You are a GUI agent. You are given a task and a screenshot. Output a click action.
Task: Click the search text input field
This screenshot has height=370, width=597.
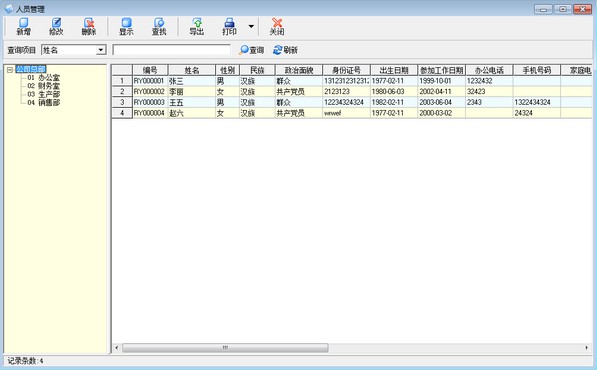point(171,50)
